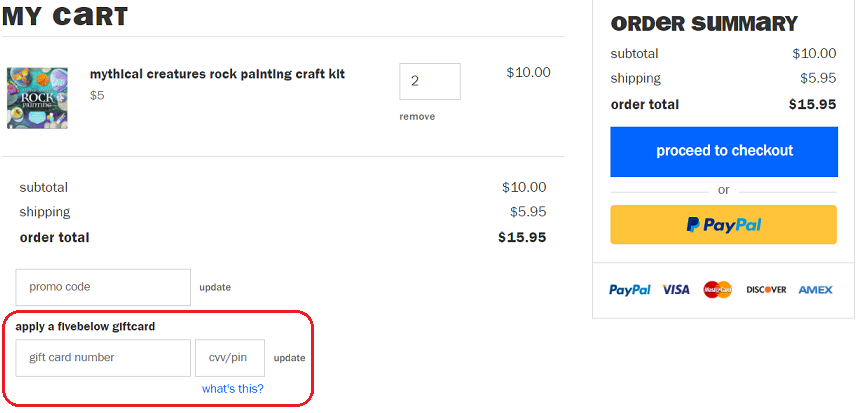The height and width of the screenshot is (413, 857).
Task: Focus the item quantity field
Action: click(x=429, y=82)
